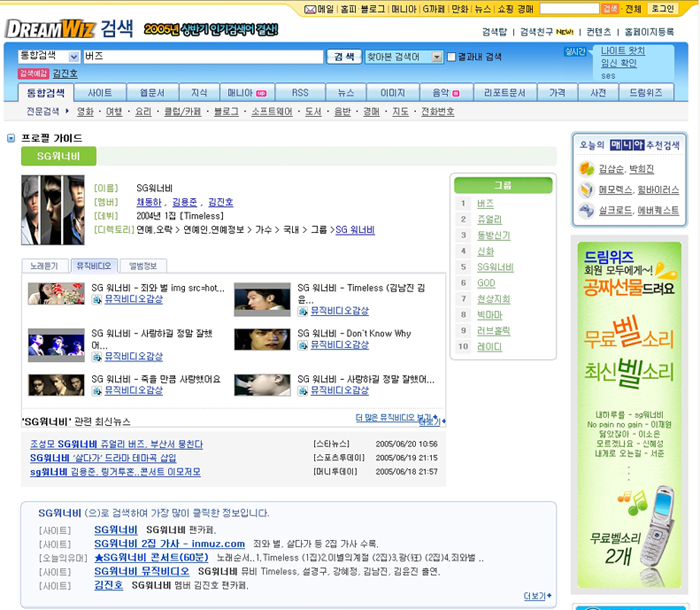This screenshot has height=610, width=700.
Task: Open the 영화 specialized search link
Action: click(85, 112)
